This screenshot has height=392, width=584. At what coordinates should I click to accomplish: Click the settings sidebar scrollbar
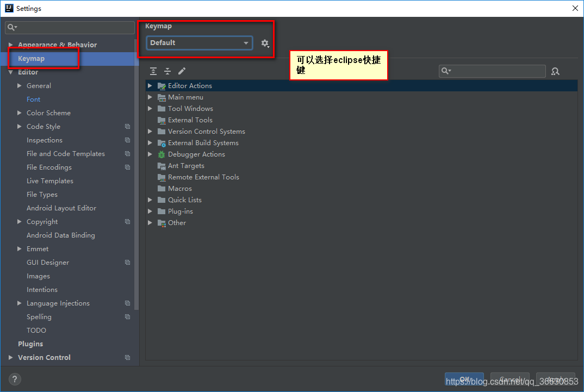(x=136, y=175)
